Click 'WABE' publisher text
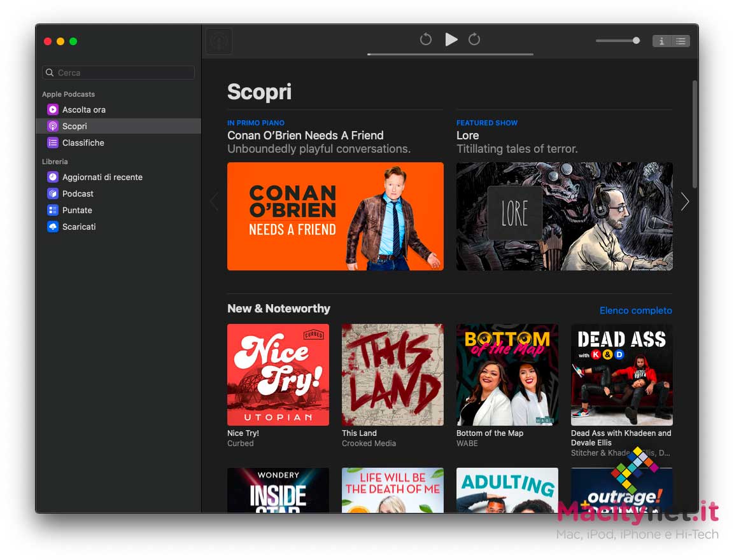This screenshot has width=734, height=560. 467,443
